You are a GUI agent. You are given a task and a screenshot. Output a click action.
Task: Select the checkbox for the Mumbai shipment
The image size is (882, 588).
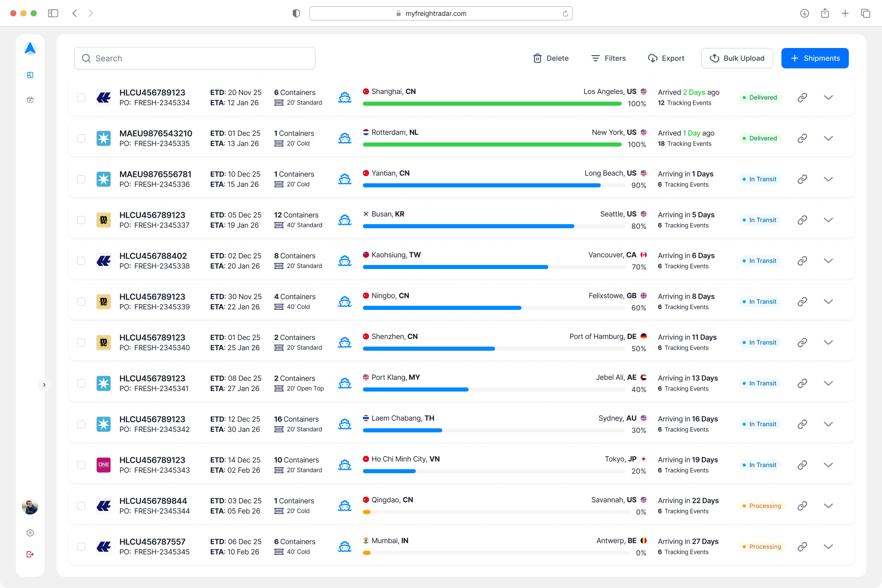81,546
